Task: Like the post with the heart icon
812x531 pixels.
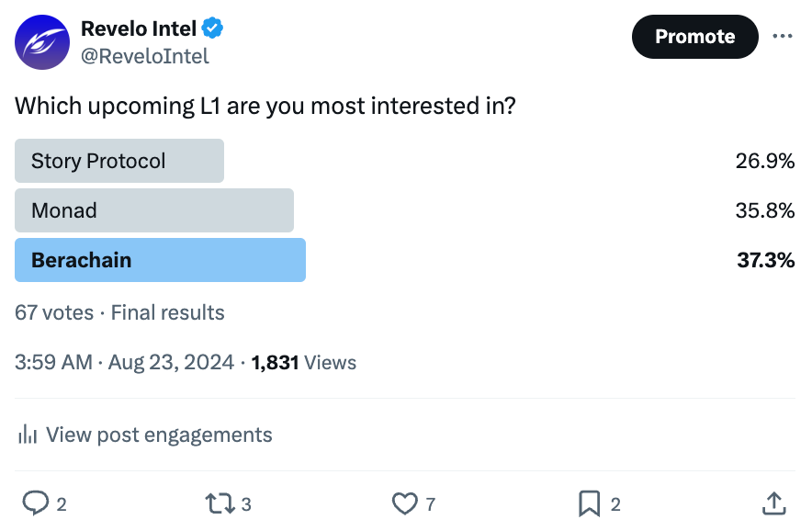Action: (x=404, y=503)
